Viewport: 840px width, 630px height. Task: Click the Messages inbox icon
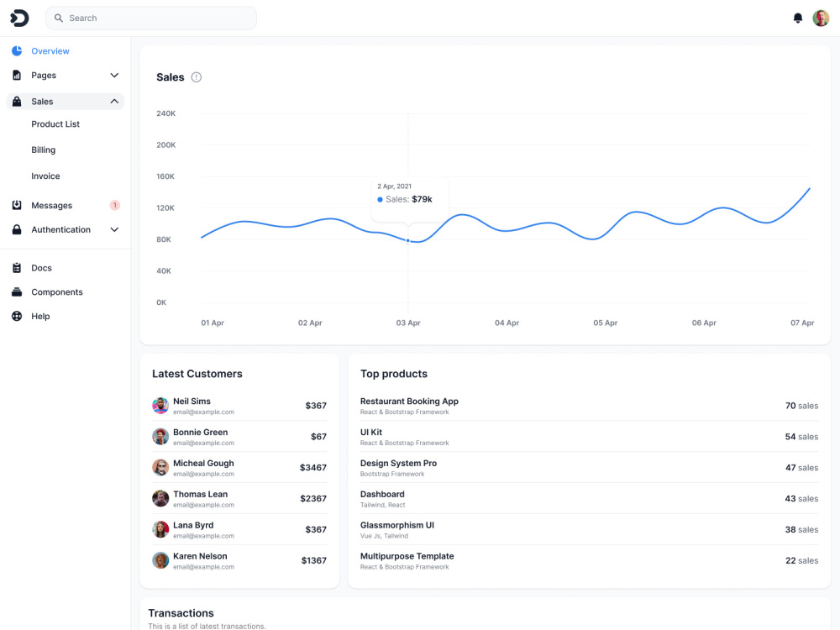[17, 205]
